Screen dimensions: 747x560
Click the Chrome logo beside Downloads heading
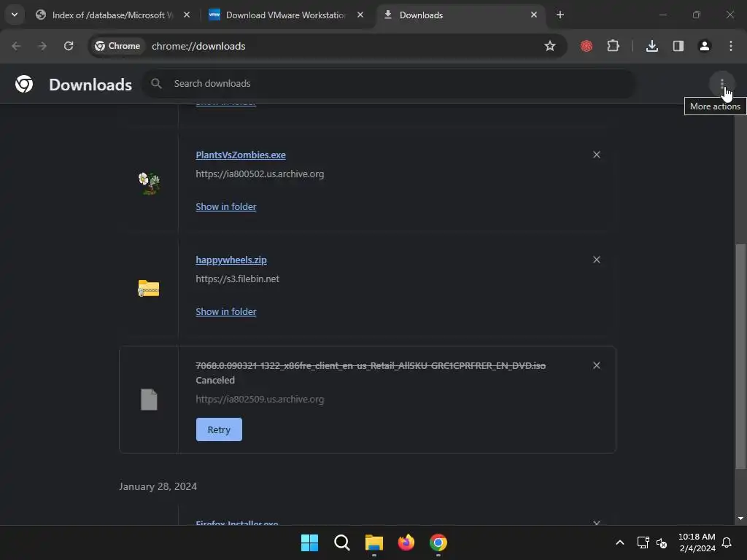[24, 84]
